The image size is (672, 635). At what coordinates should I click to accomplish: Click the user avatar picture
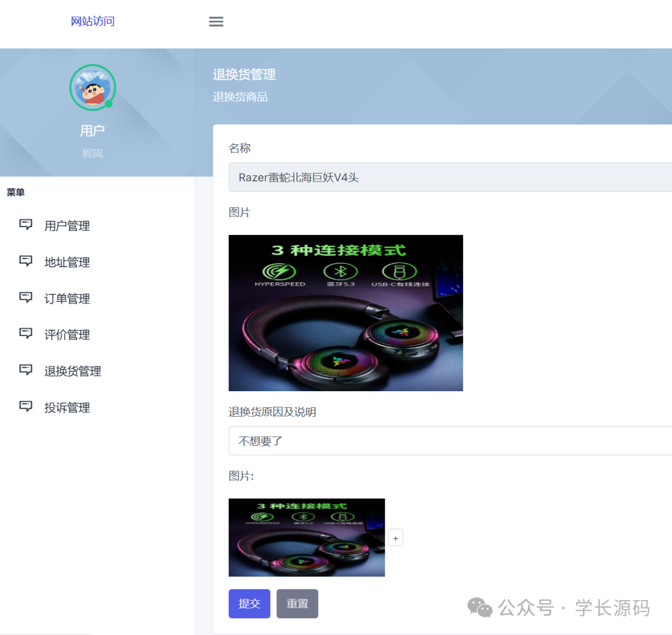pyautogui.click(x=93, y=88)
